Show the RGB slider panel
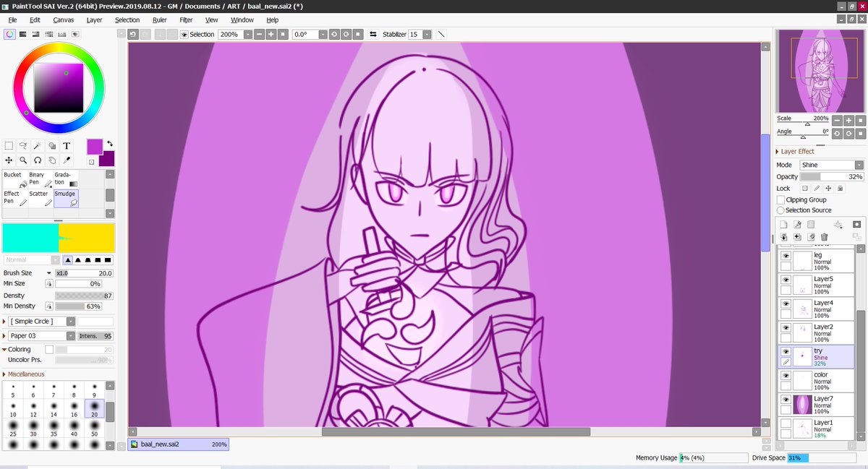Screen dimensions: 868x469 tap(23, 34)
